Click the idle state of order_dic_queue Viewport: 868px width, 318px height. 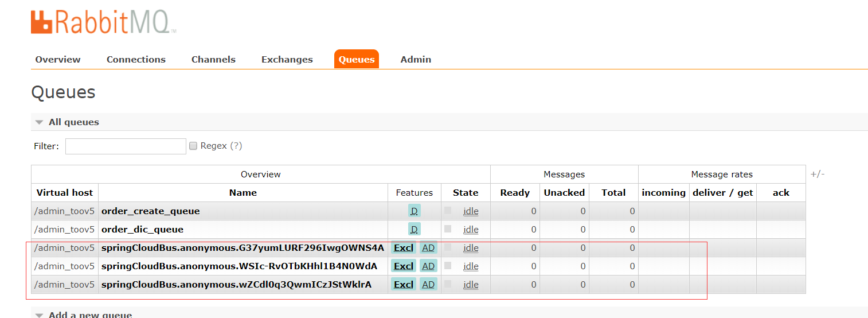coord(471,230)
